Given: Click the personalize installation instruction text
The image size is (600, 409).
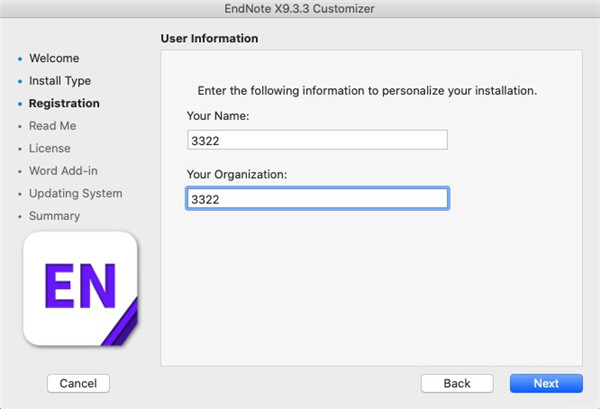Looking at the screenshot, I should 367,90.
